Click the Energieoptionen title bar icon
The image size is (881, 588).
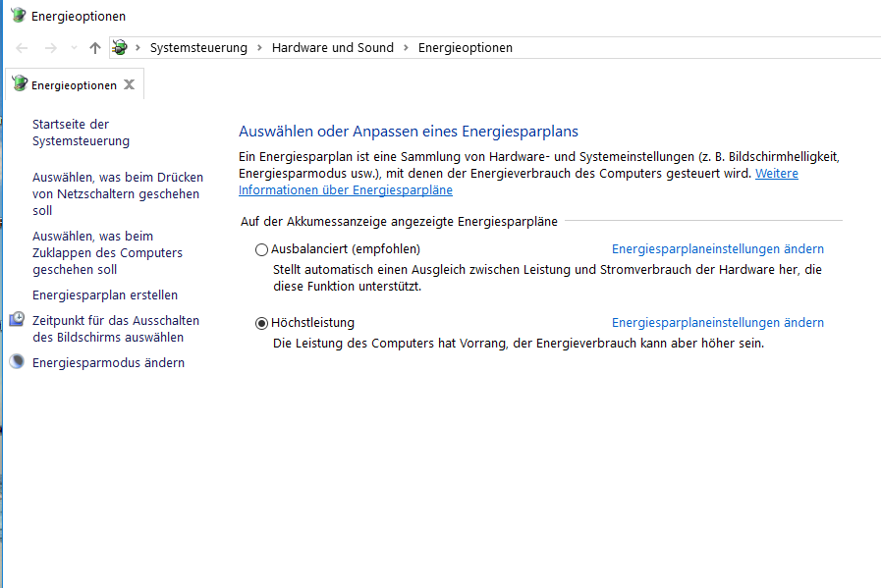pos(18,15)
